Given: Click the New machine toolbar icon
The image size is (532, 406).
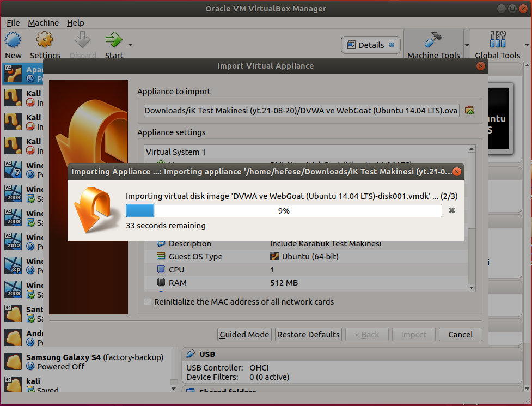Looking at the screenshot, I should point(13,40).
